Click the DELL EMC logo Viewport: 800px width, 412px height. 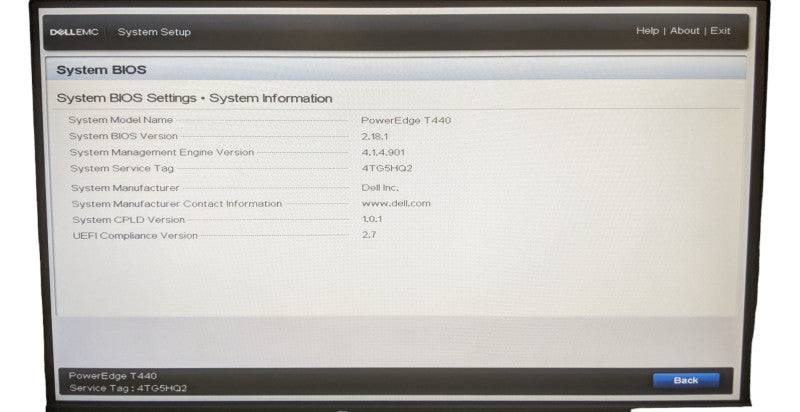74,32
